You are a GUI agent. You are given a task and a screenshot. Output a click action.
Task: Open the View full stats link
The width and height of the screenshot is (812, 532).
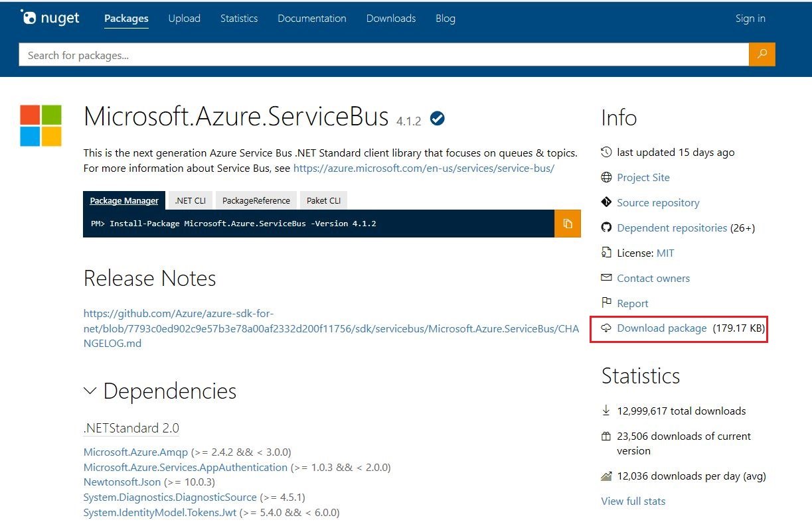tap(633, 501)
